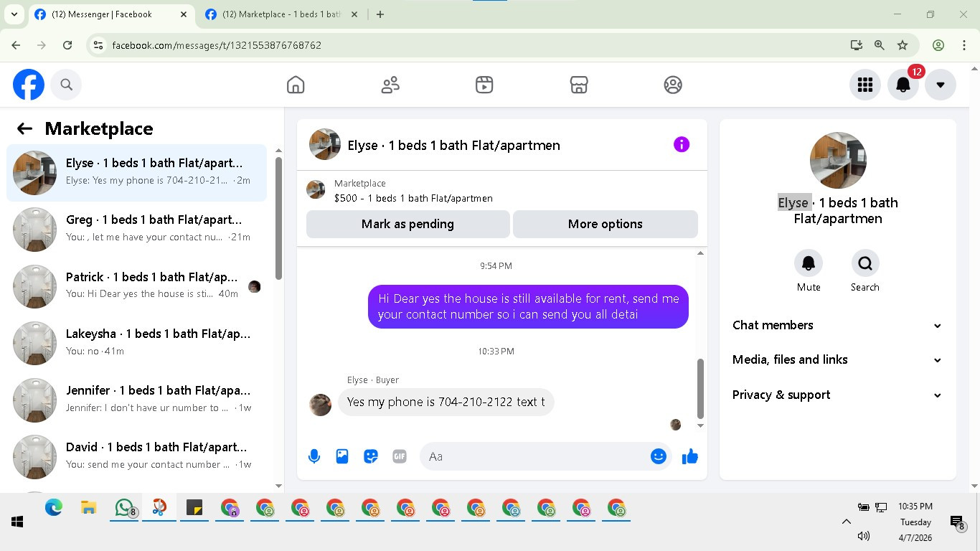980x551 pixels.
Task: Reload the page
Action: point(67,45)
